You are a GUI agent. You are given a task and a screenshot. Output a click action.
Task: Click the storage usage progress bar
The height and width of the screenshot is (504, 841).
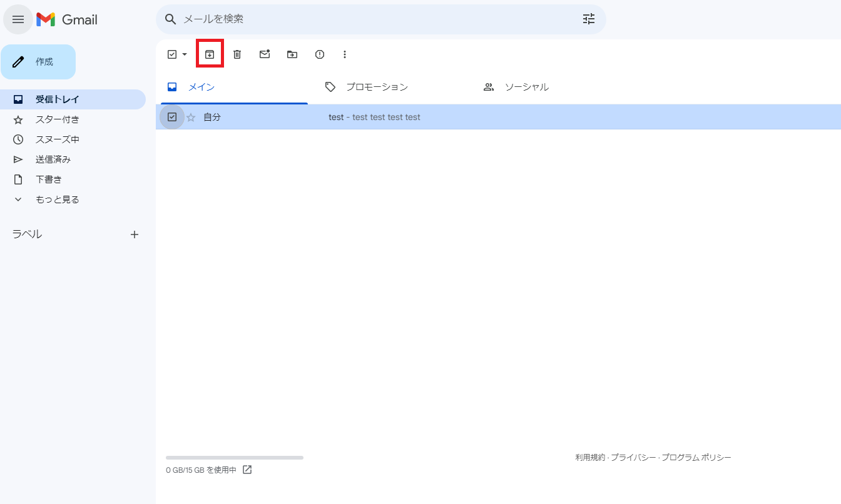[235, 458]
